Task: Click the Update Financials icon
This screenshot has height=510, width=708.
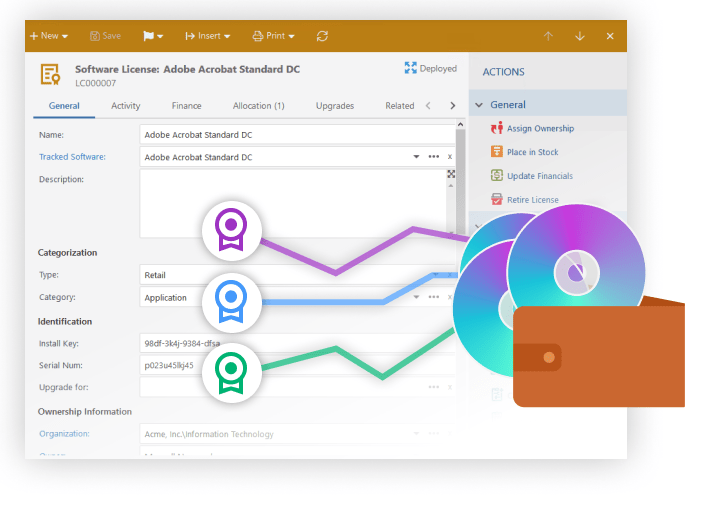Action: [x=497, y=176]
